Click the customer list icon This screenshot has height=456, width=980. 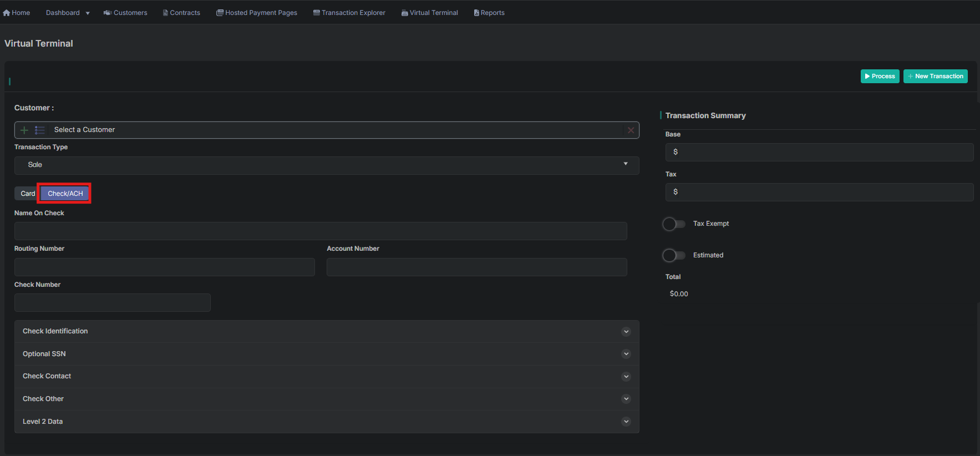pos(39,130)
